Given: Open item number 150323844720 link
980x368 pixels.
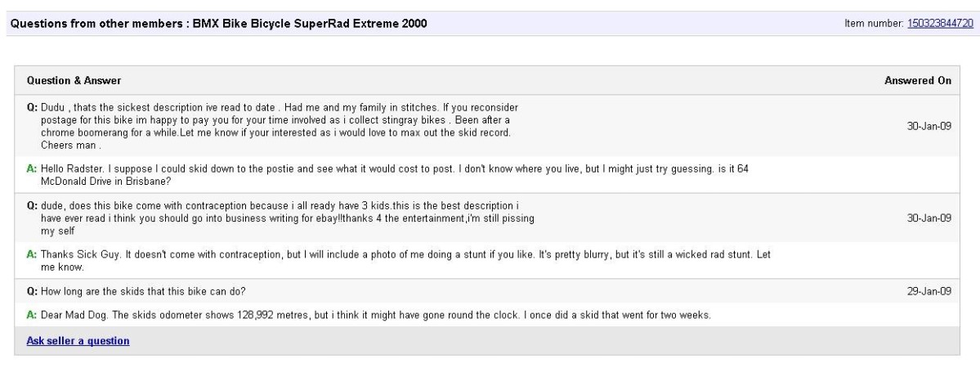Looking at the screenshot, I should click(x=940, y=22).
